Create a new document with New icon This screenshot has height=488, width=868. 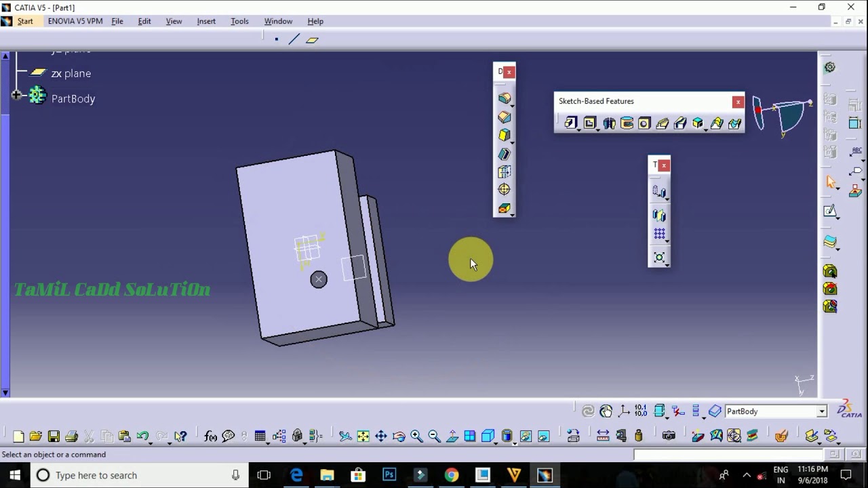18,436
